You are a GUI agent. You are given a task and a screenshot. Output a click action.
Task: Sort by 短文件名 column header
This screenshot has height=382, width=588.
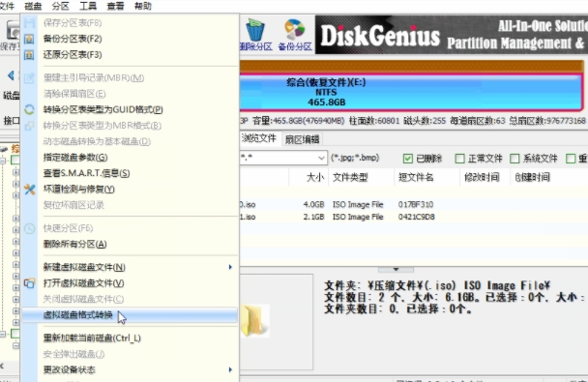pos(426,177)
